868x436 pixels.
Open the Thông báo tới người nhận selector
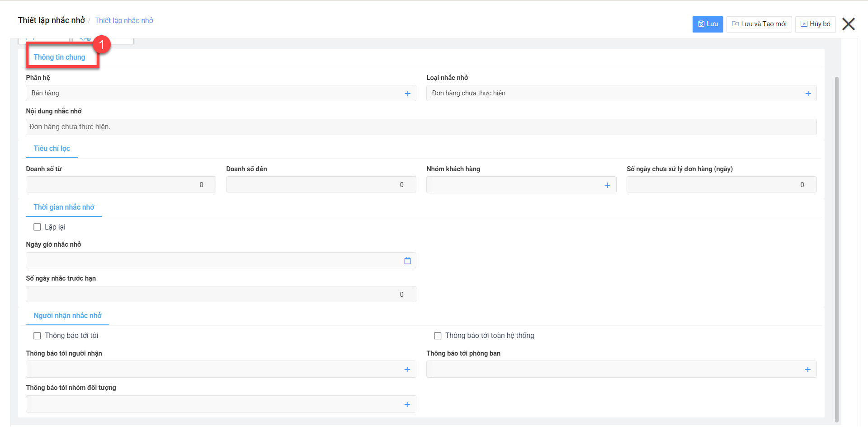tap(221, 369)
